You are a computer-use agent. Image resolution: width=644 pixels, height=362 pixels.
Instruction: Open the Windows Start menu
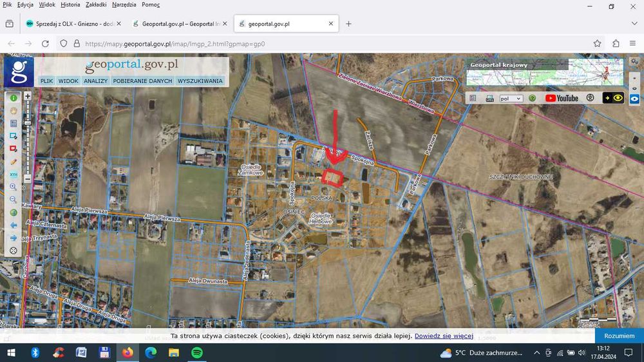tap(11, 352)
